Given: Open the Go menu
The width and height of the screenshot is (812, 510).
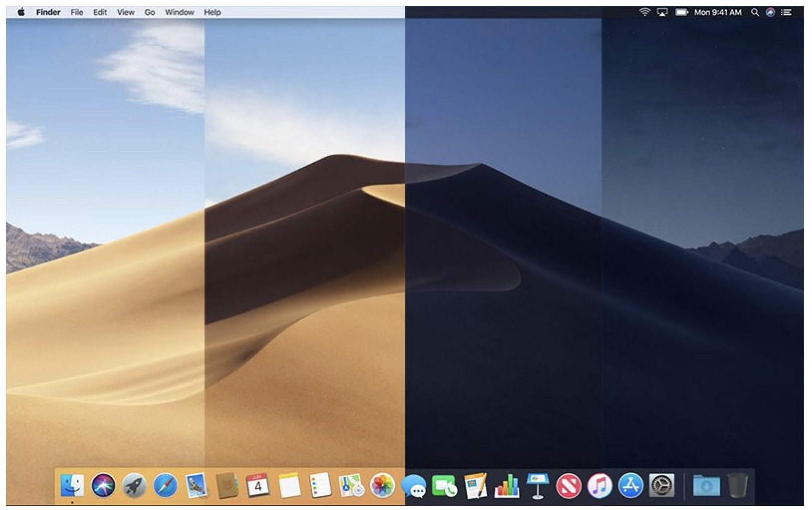Looking at the screenshot, I should [149, 11].
